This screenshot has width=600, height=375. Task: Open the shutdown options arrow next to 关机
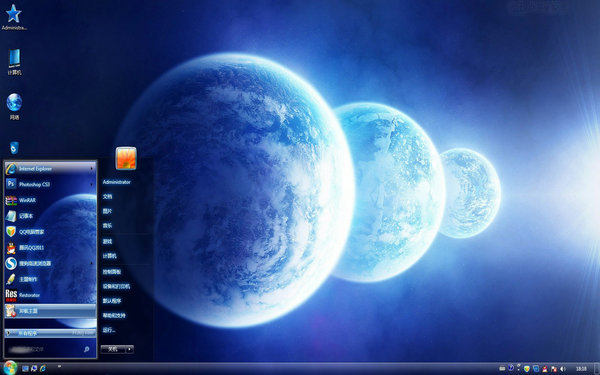[130, 349]
